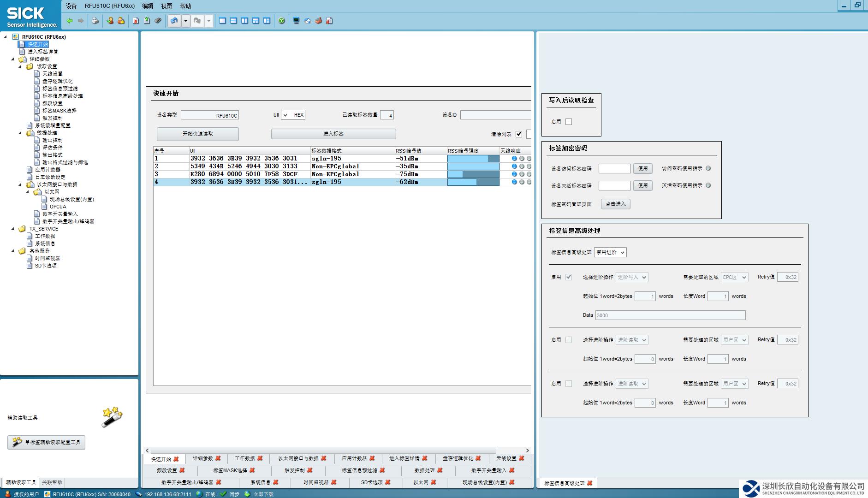Click the 点击进入 button

[615, 204]
